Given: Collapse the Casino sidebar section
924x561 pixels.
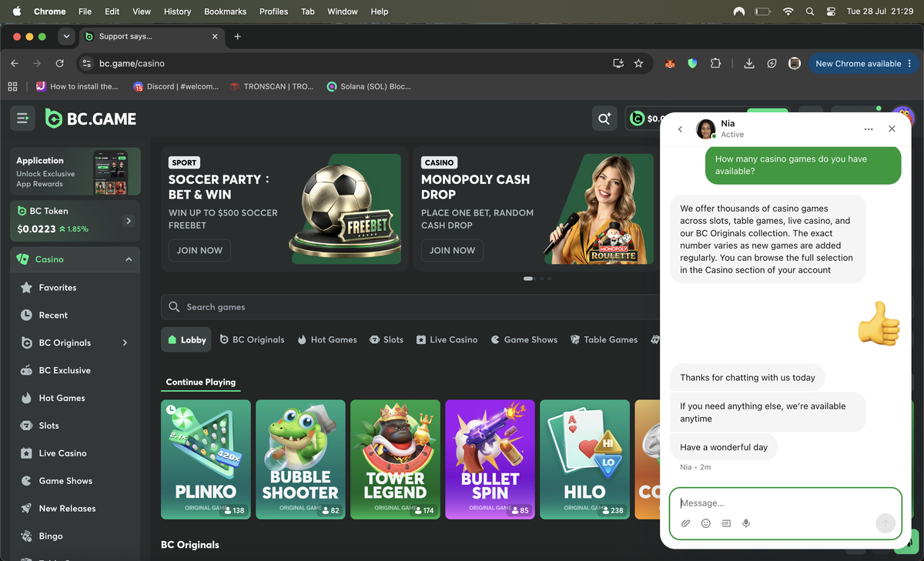Looking at the screenshot, I should [x=129, y=259].
